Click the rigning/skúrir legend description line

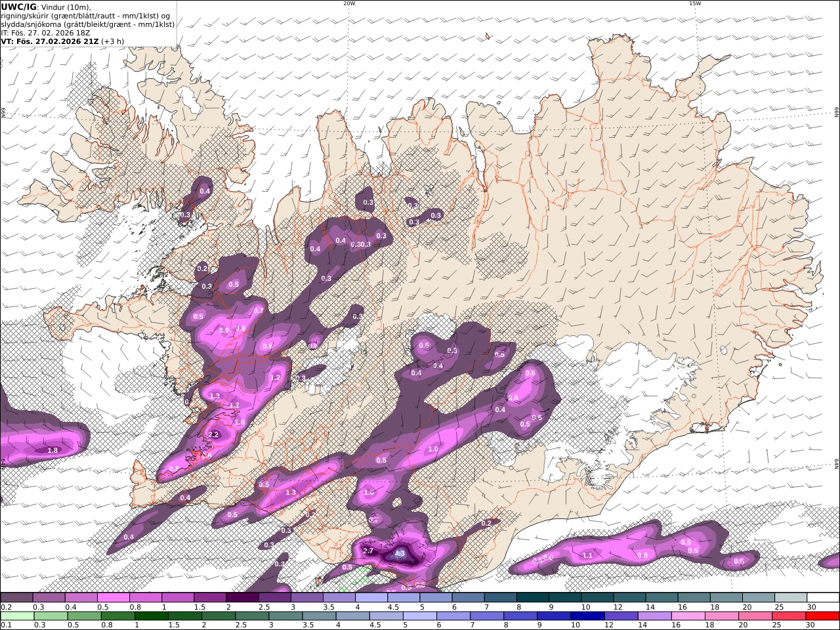pos(86,16)
